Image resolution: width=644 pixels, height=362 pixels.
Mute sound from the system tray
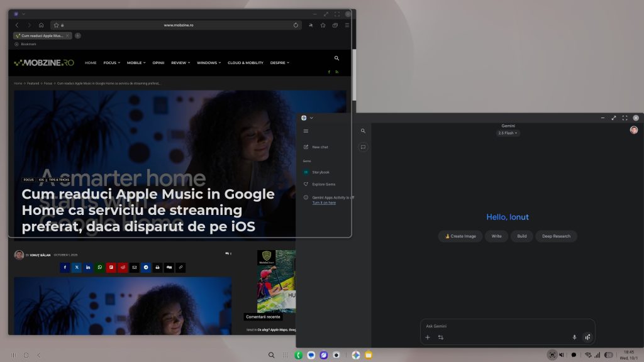pos(562,355)
